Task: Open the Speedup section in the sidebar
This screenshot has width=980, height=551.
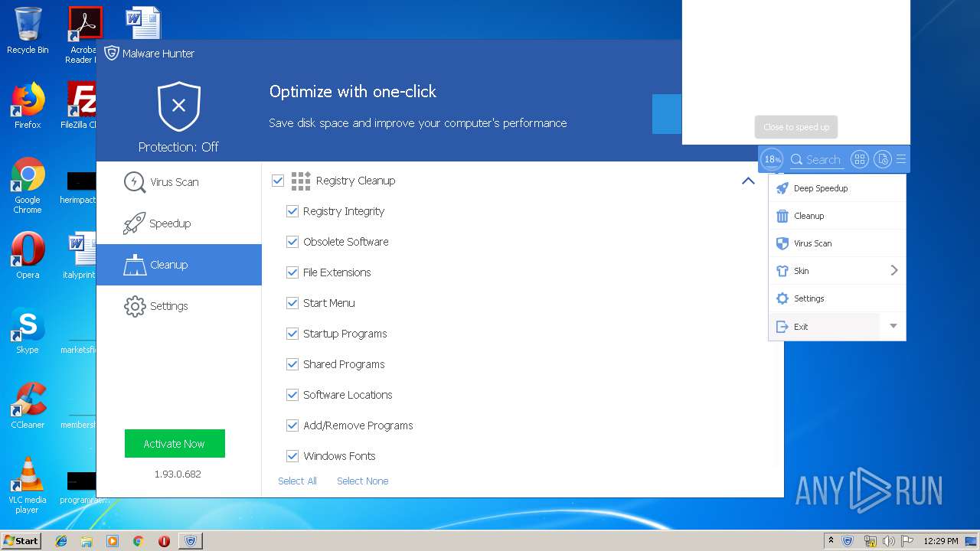Action: click(x=179, y=223)
